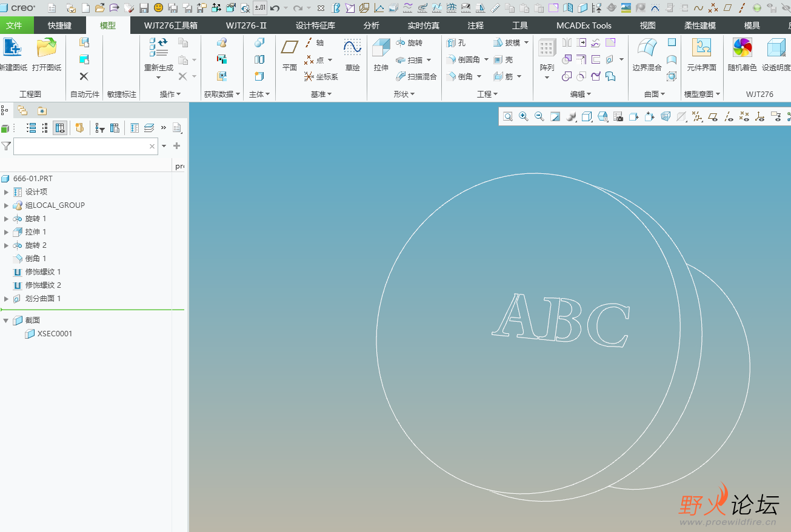Viewport: 791px width, 532px height.
Task: Click the Undo arrow icon
Action: point(275,8)
